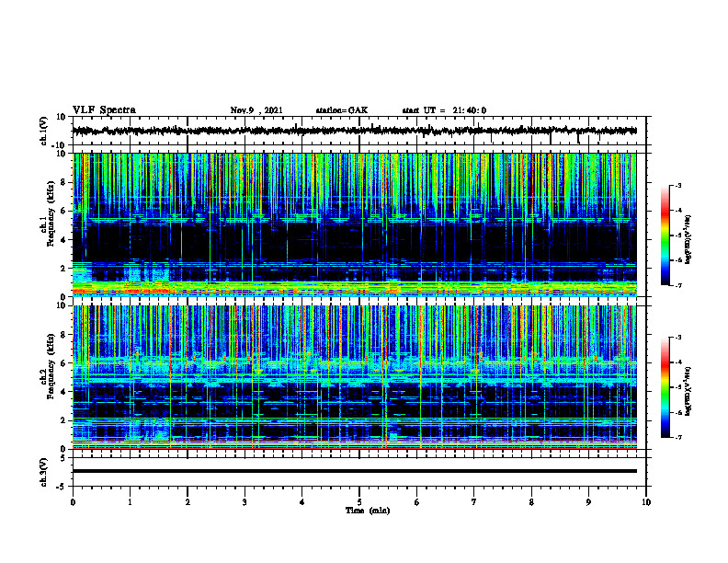Click time axis tick label "9"
The image size is (728, 563).
(588, 502)
